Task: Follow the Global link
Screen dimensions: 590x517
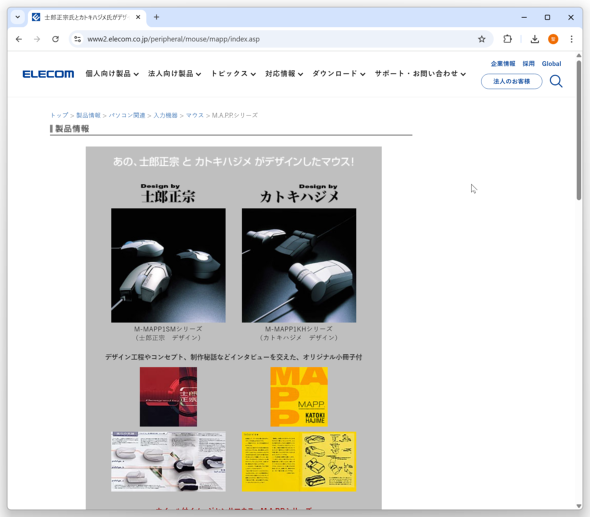Action: tap(551, 64)
